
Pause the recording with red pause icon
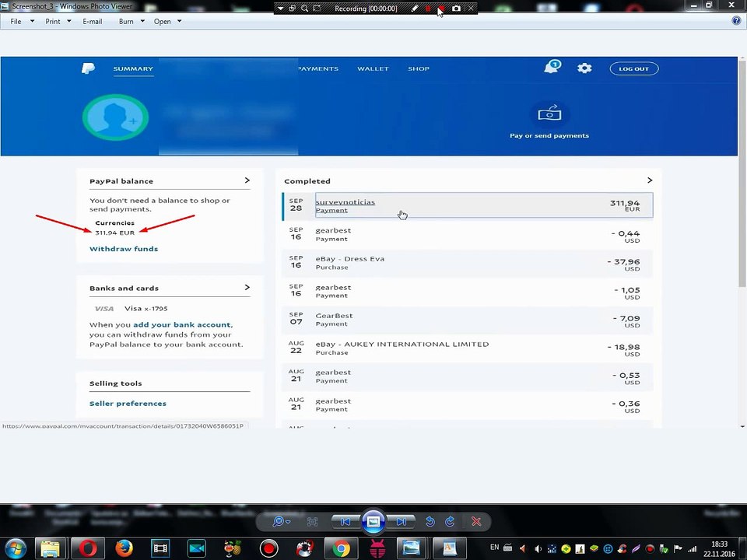click(x=428, y=9)
